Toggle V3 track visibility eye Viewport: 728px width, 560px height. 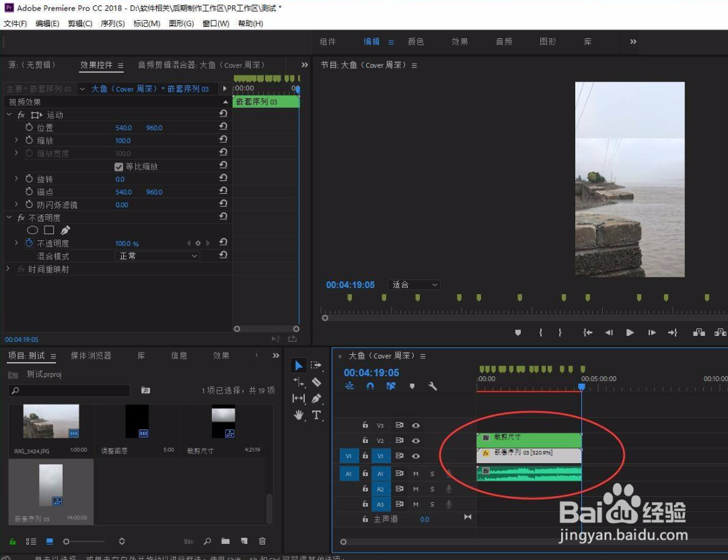416,425
